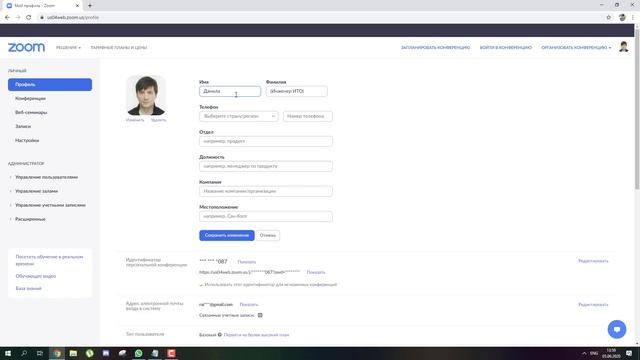Open a new browser tab
Viewport: 640px width, 360px height.
(x=90, y=6)
